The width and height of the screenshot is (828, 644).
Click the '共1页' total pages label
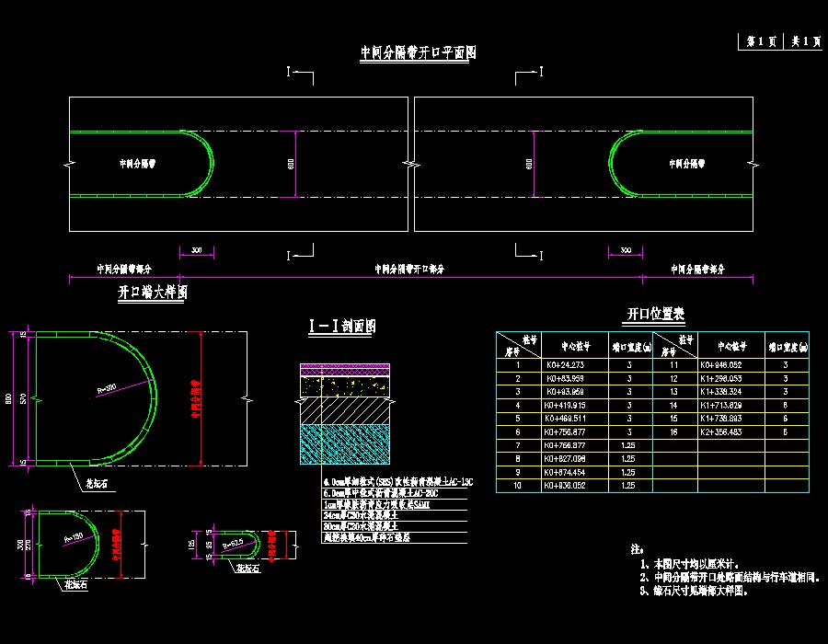click(806, 41)
